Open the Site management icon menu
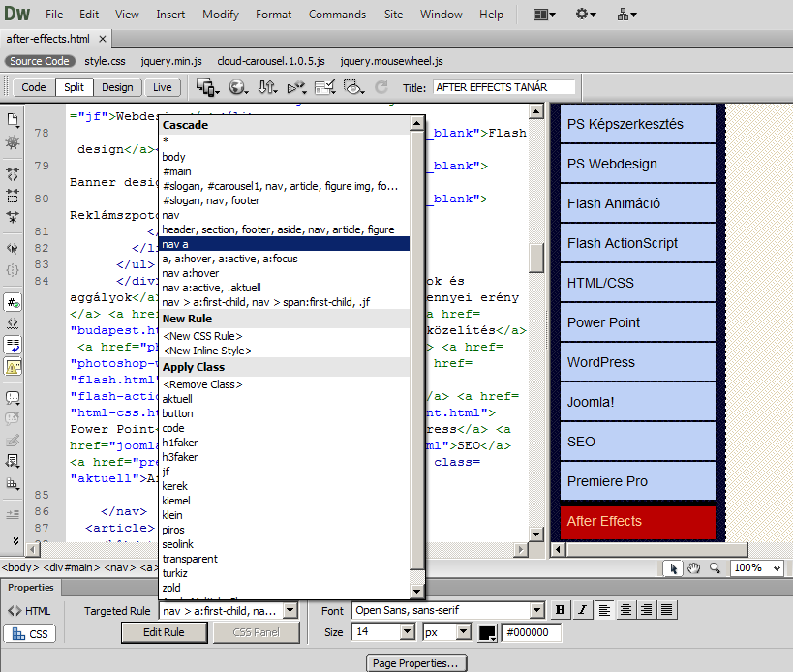Viewport: 793px width, 672px height. (626, 15)
